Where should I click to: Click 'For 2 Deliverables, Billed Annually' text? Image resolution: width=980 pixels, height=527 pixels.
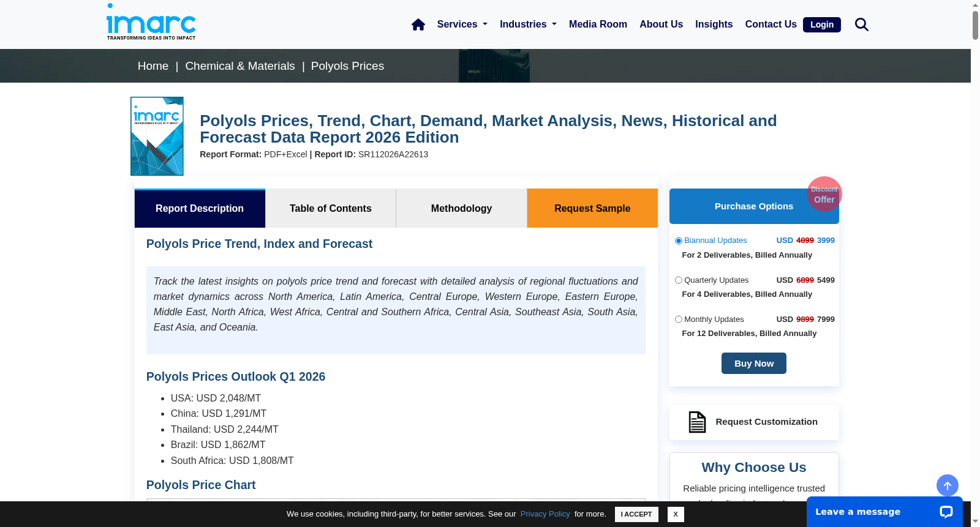tap(747, 255)
